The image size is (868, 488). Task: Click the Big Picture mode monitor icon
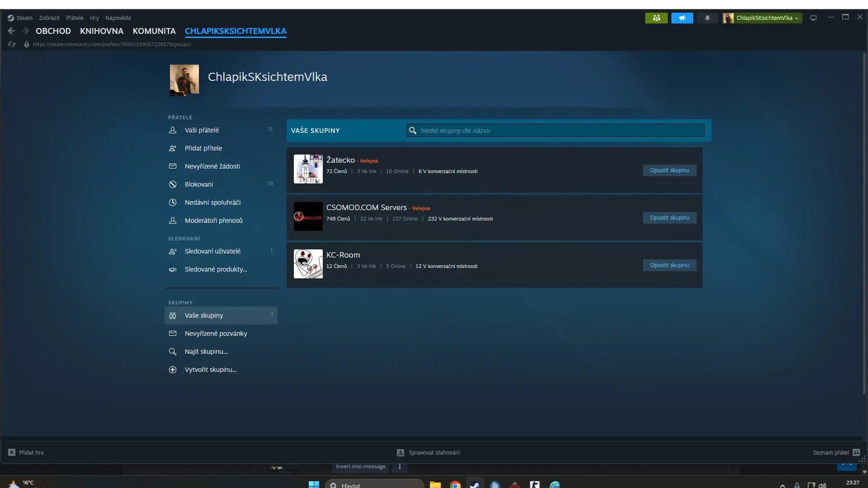pos(813,18)
